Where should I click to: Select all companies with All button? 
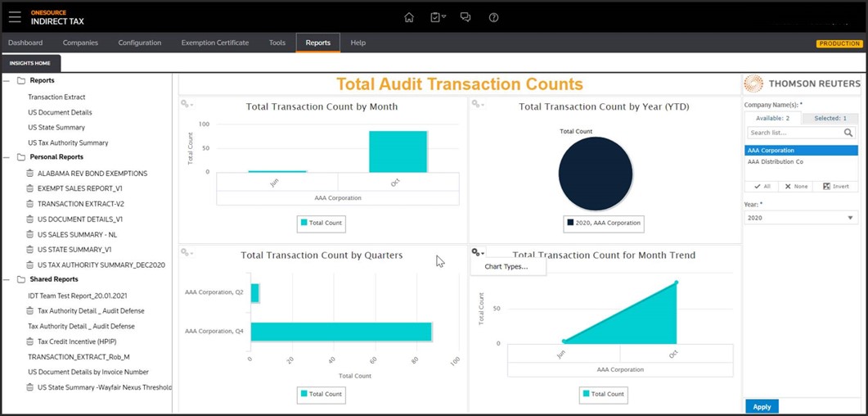pos(762,186)
